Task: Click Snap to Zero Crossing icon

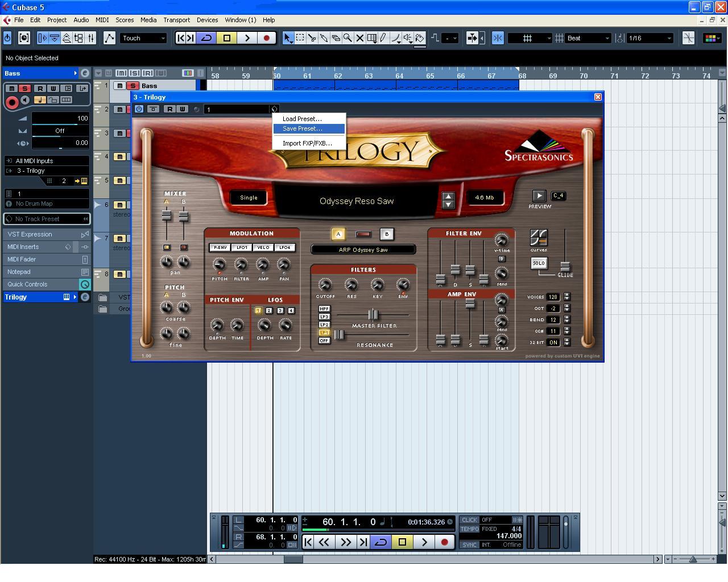Action: pyautogui.click(x=688, y=38)
